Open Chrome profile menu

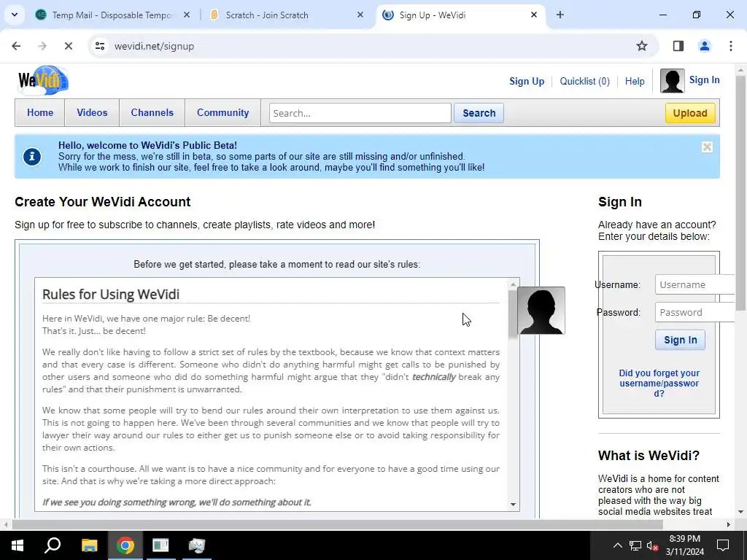tap(704, 46)
